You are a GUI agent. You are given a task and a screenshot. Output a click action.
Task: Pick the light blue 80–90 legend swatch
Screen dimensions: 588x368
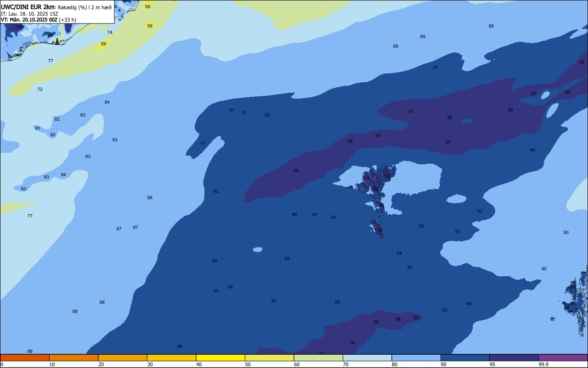pos(416,357)
